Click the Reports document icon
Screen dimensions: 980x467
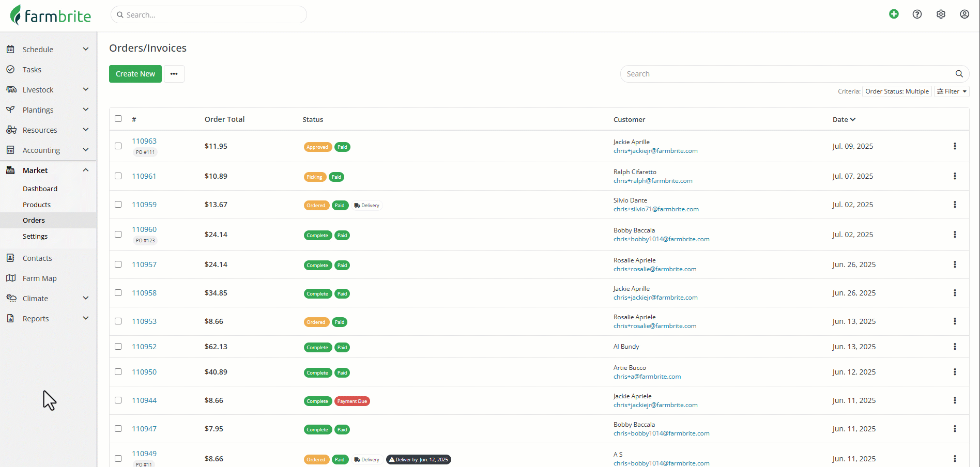pos(10,318)
